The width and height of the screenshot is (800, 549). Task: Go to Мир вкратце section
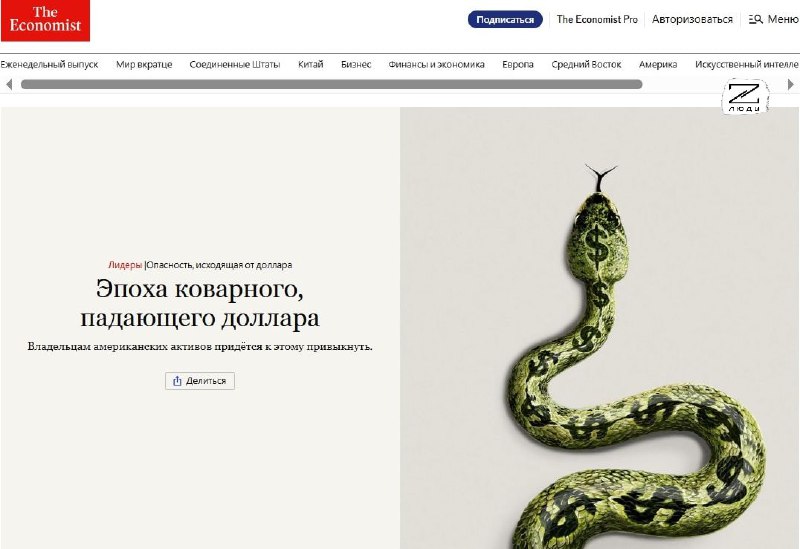point(144,64)
